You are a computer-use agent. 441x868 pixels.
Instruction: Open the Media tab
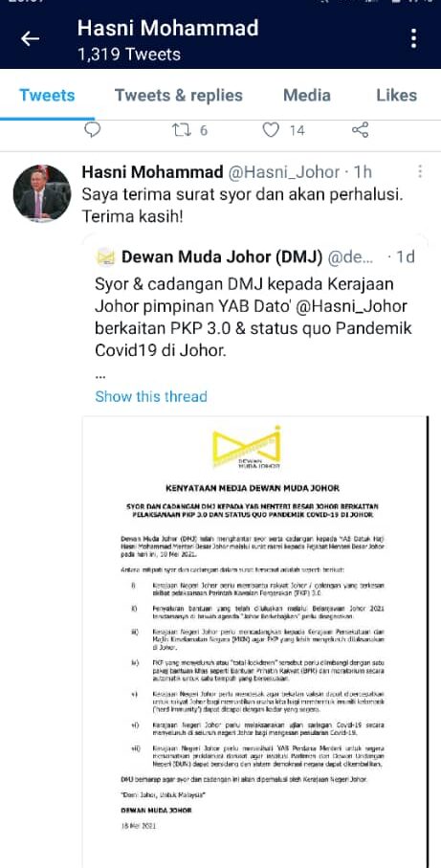(x=307, y=95)
